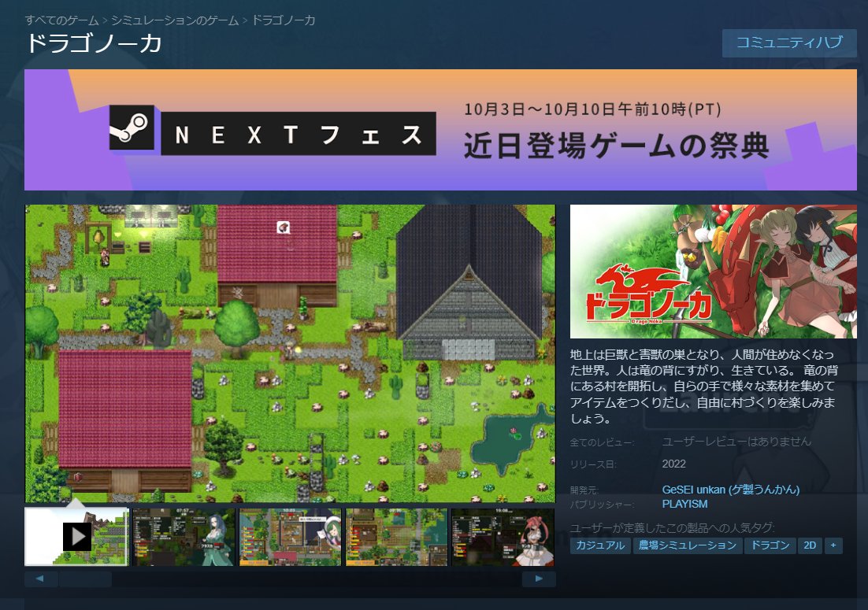Image resolution: width=868 pixels, height=610 pixels.
Task: Select the カジュアル tag
Action: tap(600, 545)
